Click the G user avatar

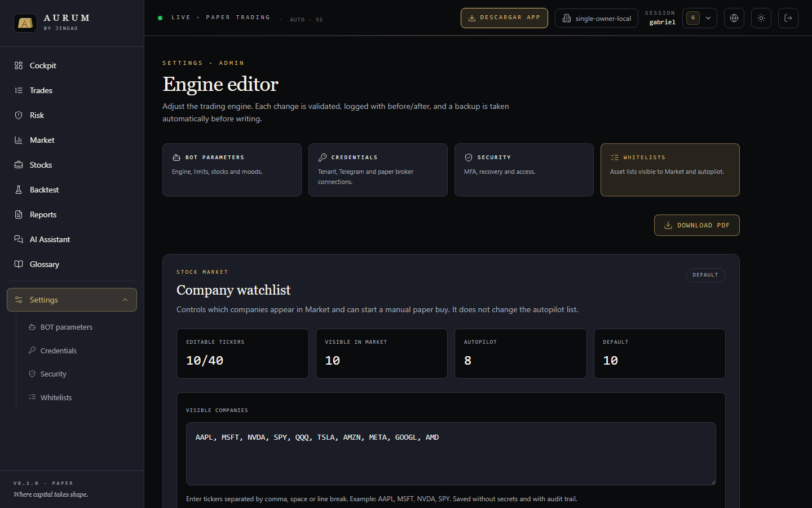pyautogui.click(x=693, y=18)
